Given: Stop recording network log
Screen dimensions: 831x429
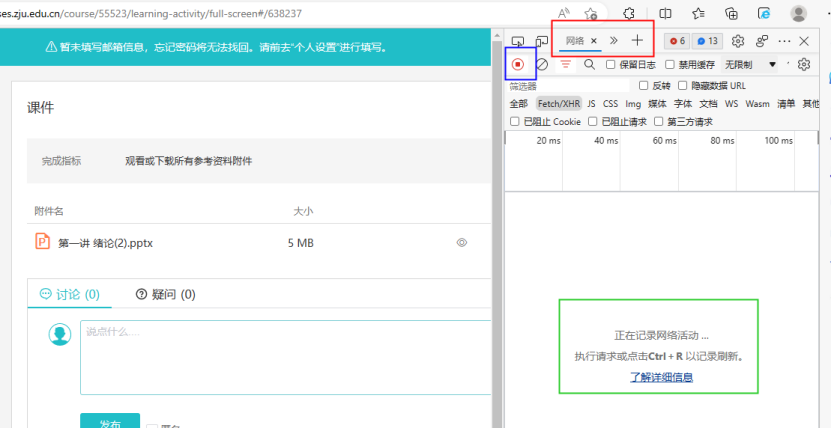Looking at the screenshot, I should (518, 65).
